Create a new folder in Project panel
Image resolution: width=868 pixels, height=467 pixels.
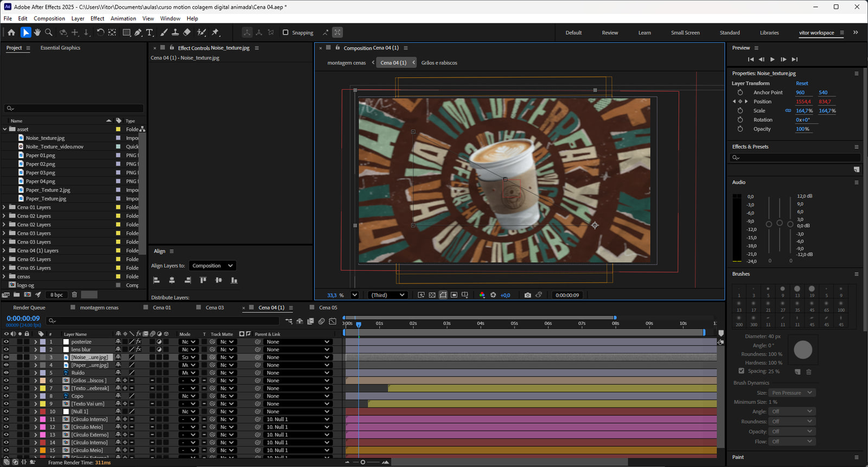click(x=17, y=294)
